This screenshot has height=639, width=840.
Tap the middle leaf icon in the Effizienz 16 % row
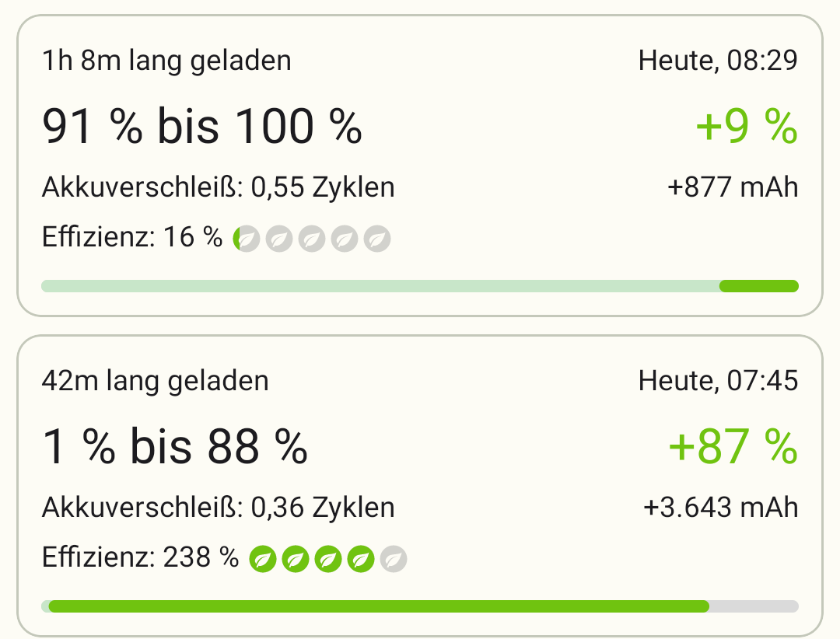[312, 239]
